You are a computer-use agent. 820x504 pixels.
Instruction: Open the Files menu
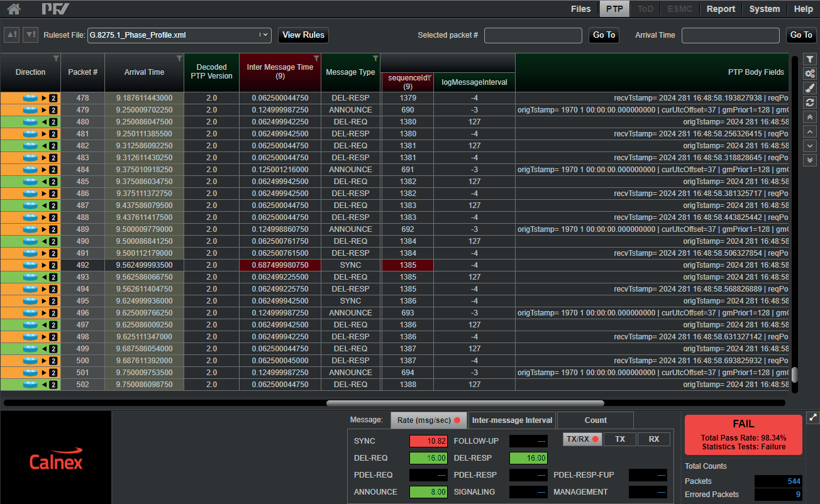pyautogui.click(x=580, y=9)
